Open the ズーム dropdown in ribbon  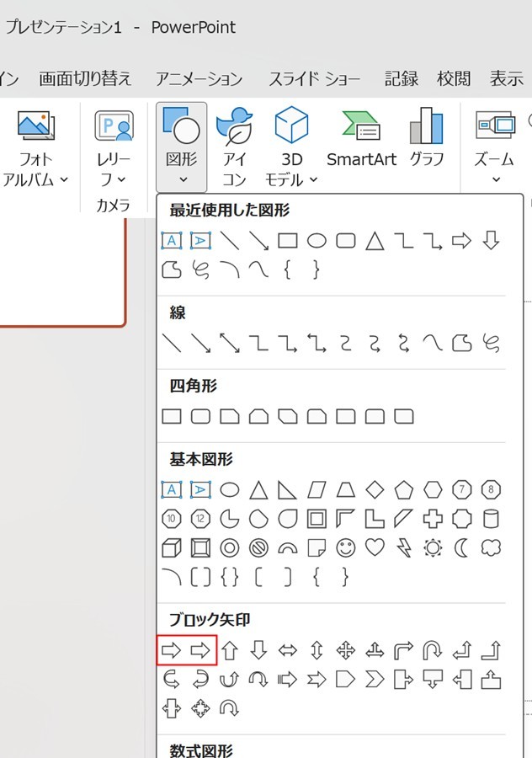[x=494, y=147]
